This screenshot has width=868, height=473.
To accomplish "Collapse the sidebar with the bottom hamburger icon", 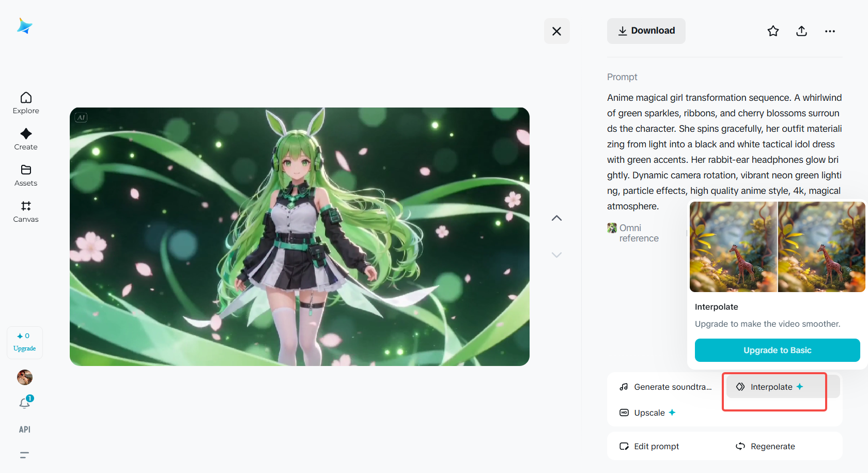I will [24, 455].
